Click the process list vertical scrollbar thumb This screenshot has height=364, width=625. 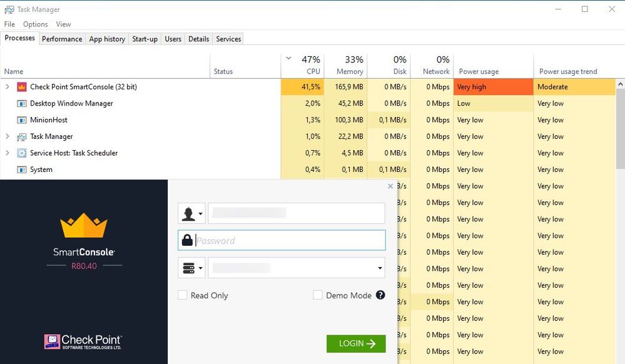[621, 128]
